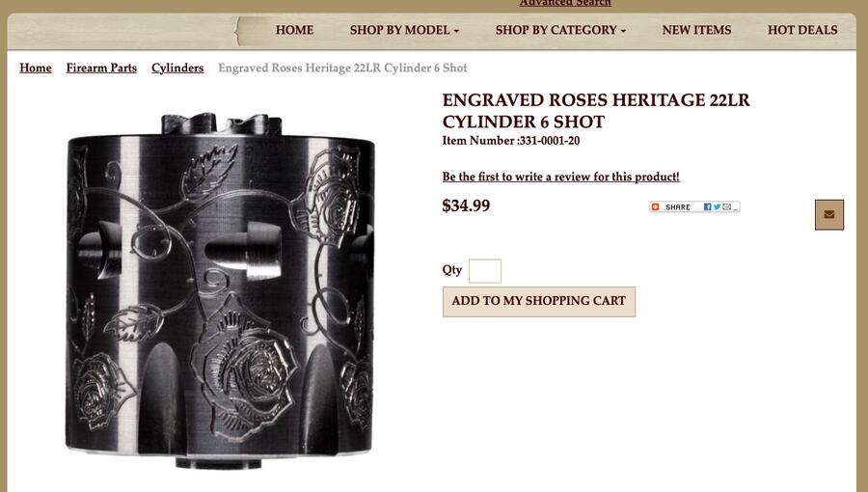The height and width of the screenshot is (492, 868).
Task: Expand the Shop By Category dropdown
Action: coord(560,30)
